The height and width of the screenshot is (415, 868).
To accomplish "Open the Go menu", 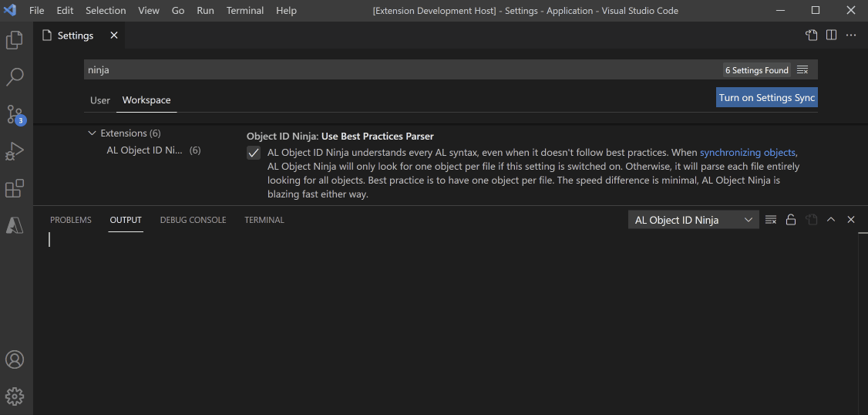I will (178, 11).
